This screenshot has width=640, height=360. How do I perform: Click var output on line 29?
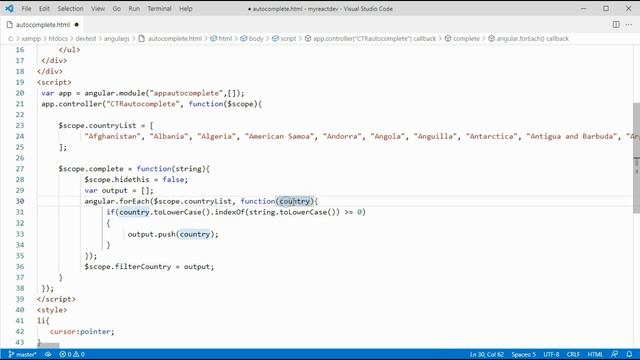click(x=106, y=191)
